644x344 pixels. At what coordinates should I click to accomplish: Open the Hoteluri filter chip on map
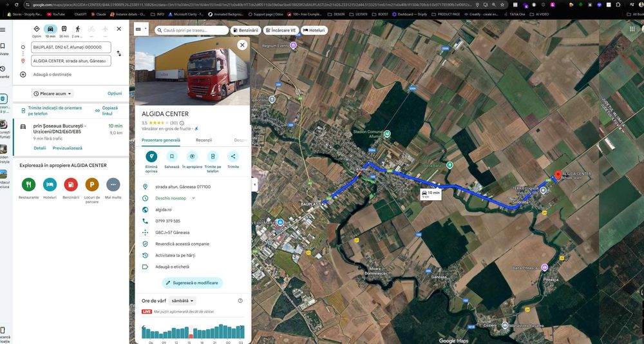click(314, 30)
